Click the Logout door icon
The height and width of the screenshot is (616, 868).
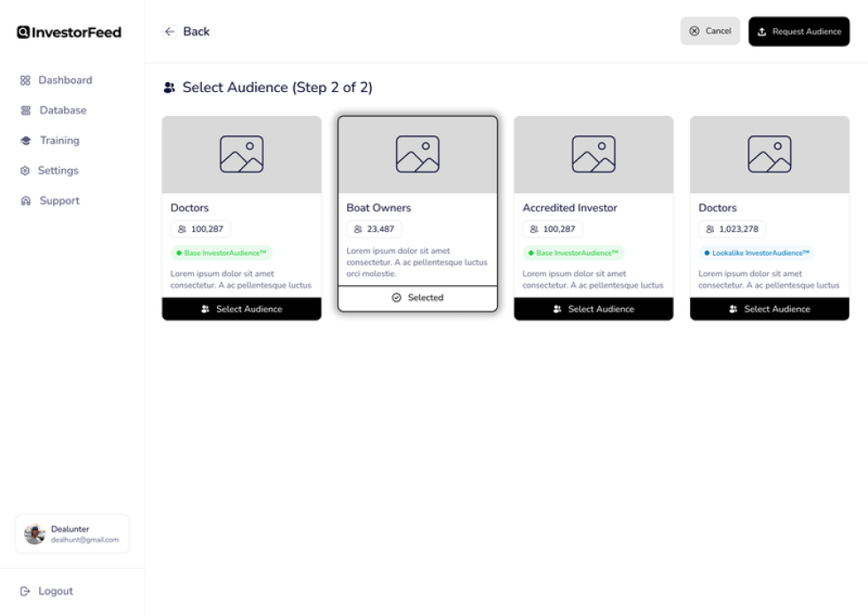click(x=25, y=591)
